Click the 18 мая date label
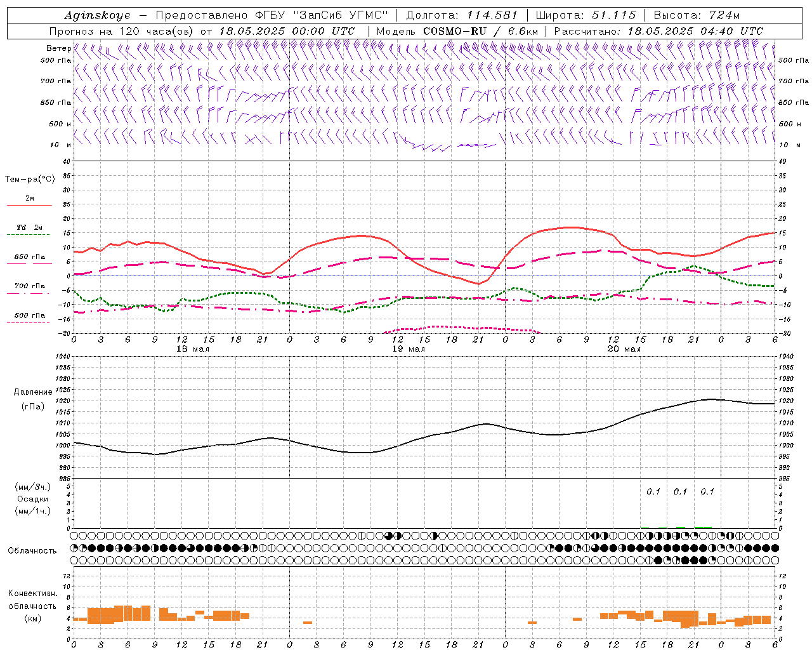This screenshot has height=650, width=812. coord(193,349)
